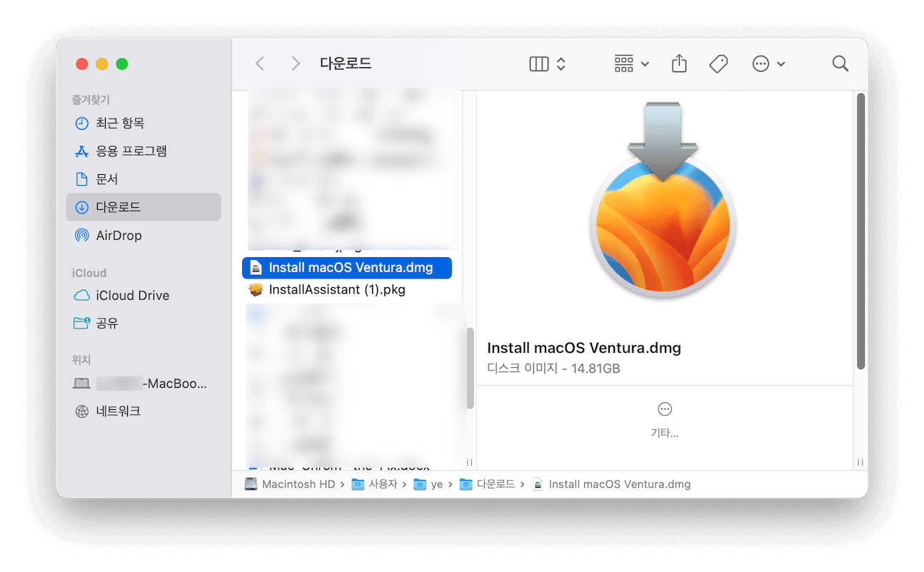
Task: Select InstallAssistant (1).pkg file row
Action: [x=347, y=290]
